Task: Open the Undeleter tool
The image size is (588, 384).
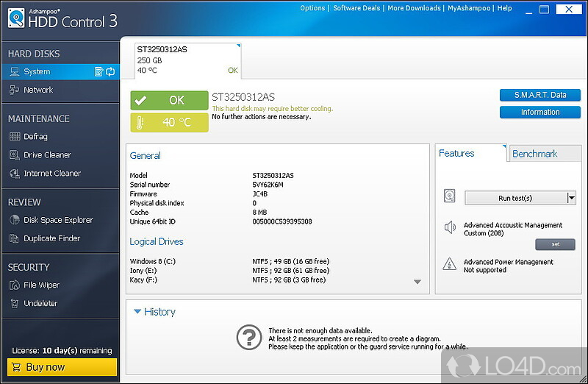Action: pos(40,303)
